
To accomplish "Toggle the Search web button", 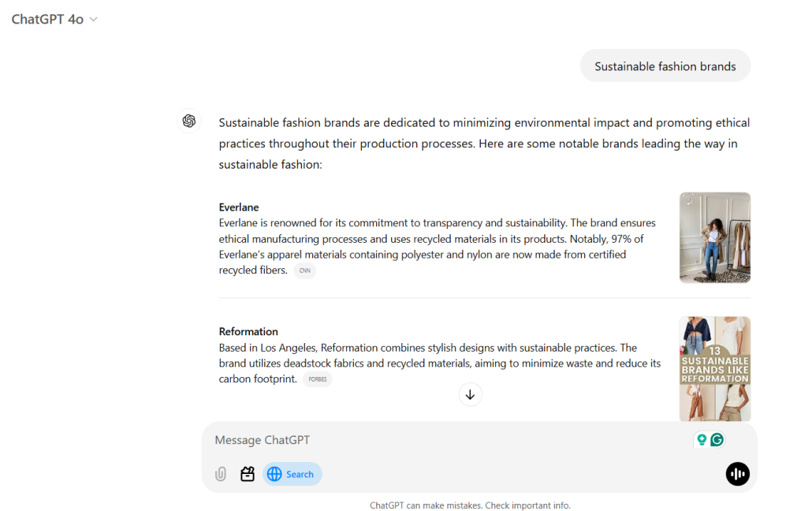I will click(x=292, y=474).
